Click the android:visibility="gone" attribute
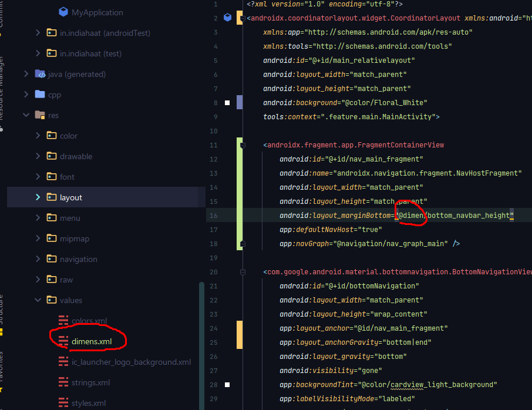This screenshot has width=532, height=410. click(x=331, y=371)
